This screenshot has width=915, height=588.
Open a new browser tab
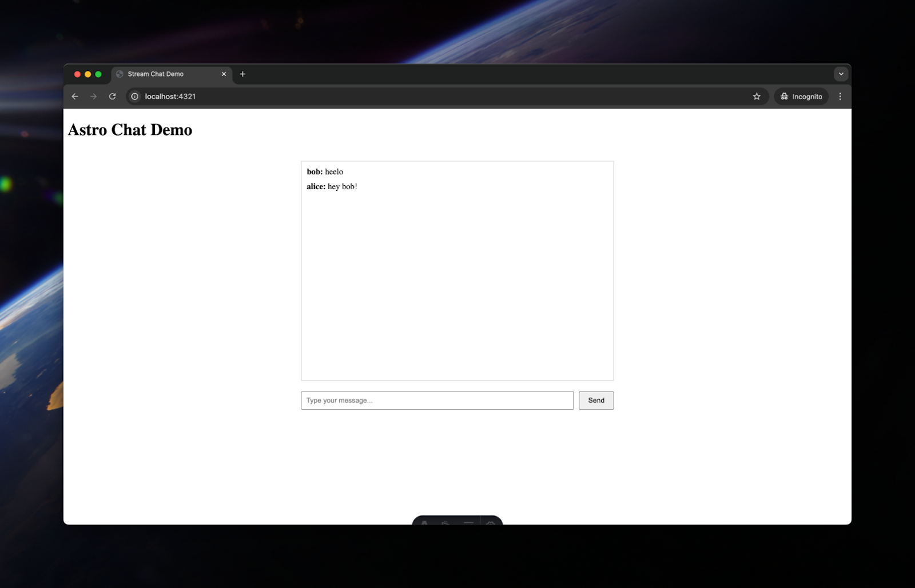242,74
